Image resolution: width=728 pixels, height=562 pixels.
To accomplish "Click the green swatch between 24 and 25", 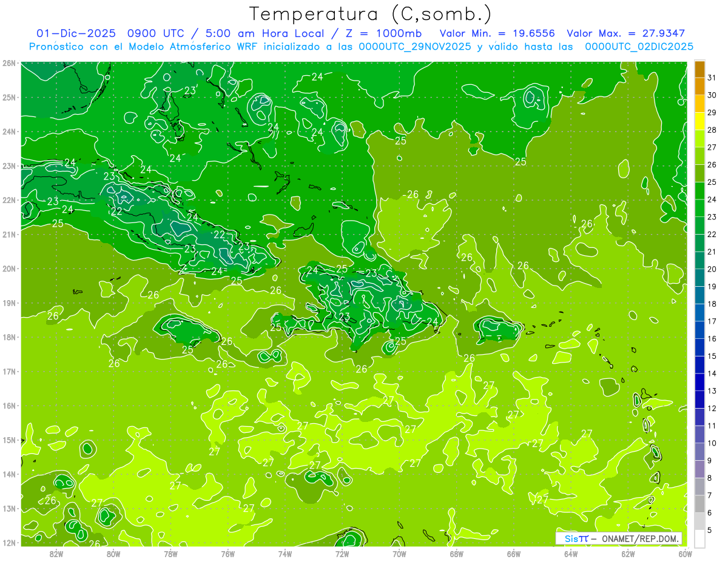I will pos(699,191).
